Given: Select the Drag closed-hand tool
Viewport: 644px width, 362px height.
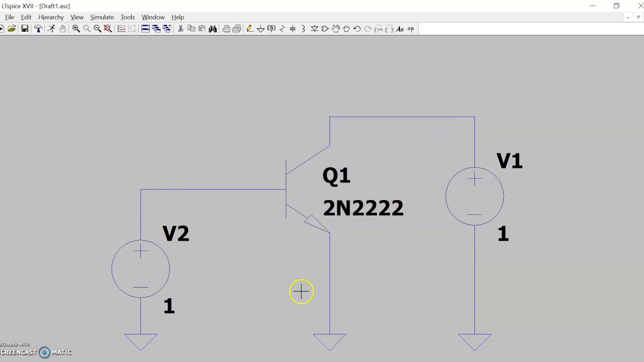Looking at the screenshot, I should (346, 29).
